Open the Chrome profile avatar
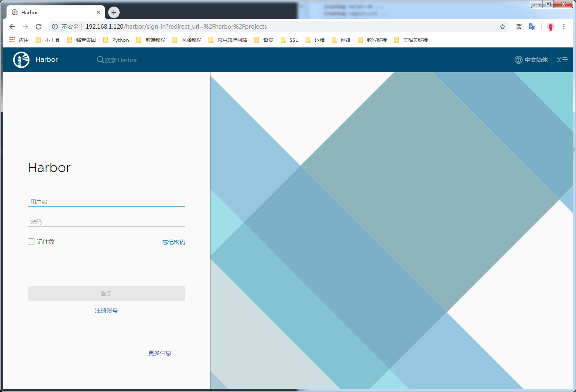This screenshot has width=576, height=392. [551, 27]
